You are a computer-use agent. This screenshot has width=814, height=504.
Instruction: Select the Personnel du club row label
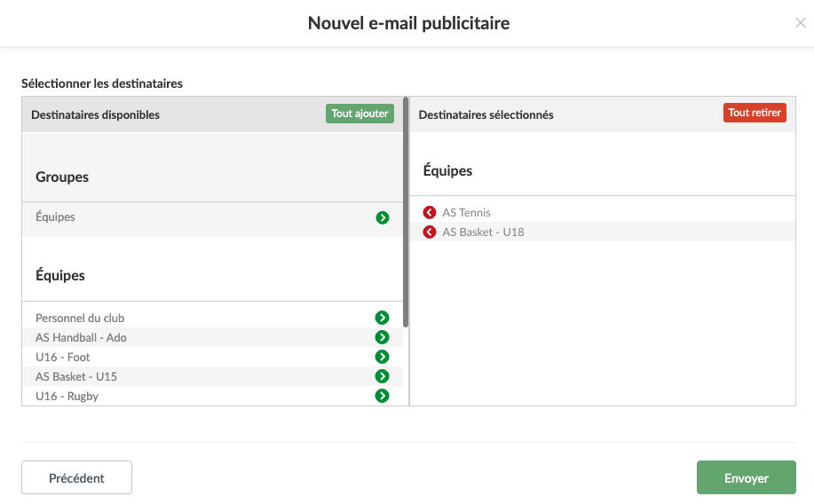pos(80,318)
